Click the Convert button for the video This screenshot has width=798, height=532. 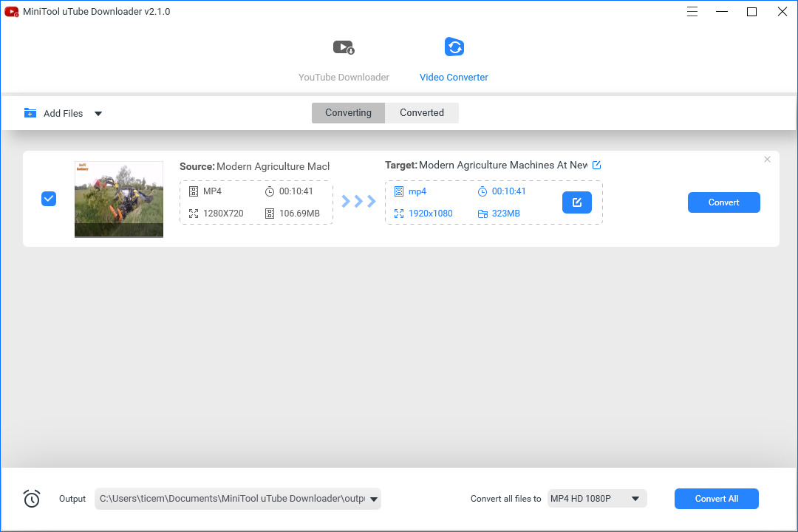coord(723,202)
